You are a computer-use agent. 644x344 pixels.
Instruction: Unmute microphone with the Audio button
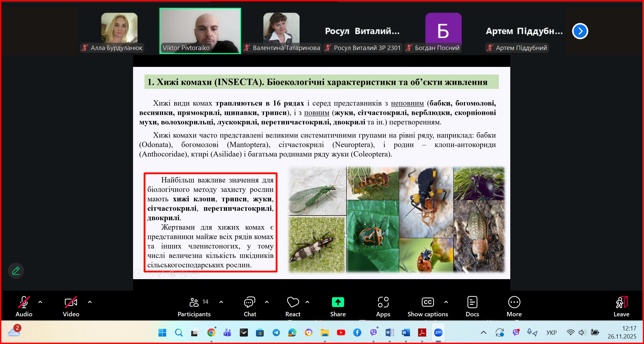[24, 306]
